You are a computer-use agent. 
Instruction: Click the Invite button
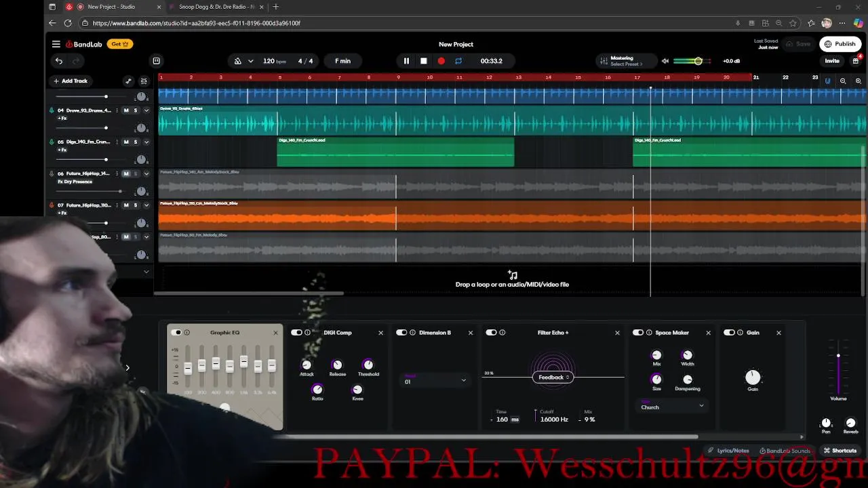(832, 61)
